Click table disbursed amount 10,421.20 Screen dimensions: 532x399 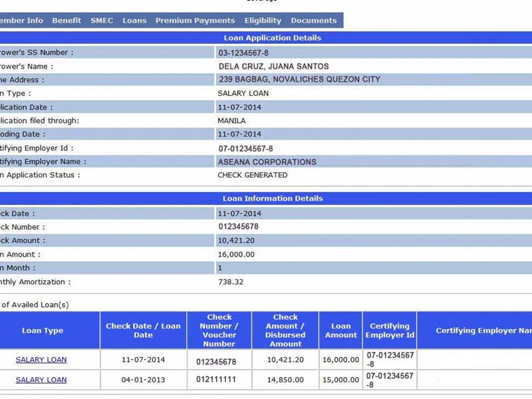click(285, 360)
